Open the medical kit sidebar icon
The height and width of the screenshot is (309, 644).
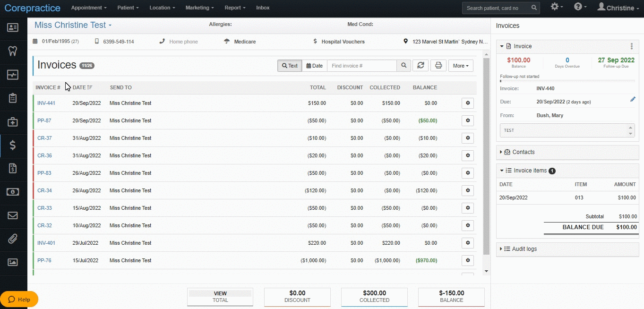[13, 122]
